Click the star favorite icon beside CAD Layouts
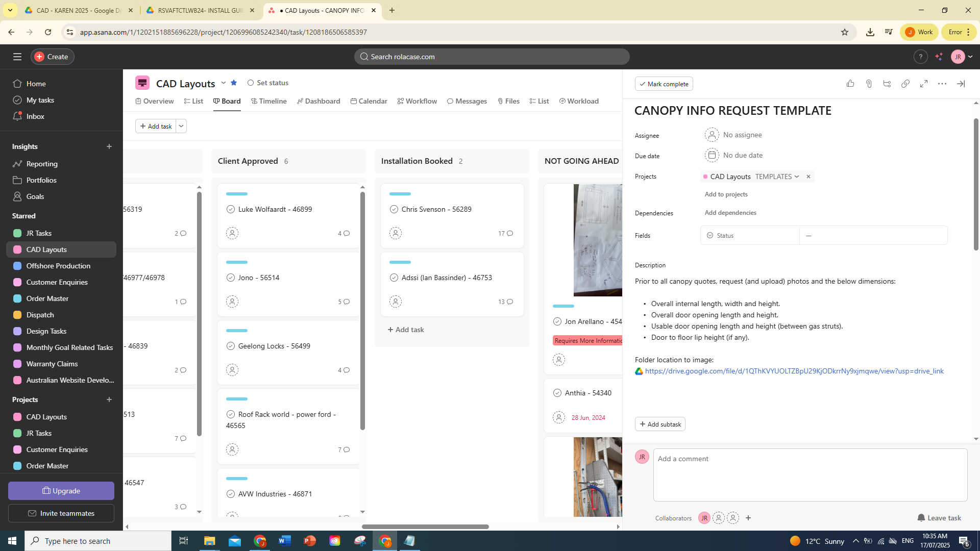Screen dimensions: 980x551 point(234,83)
